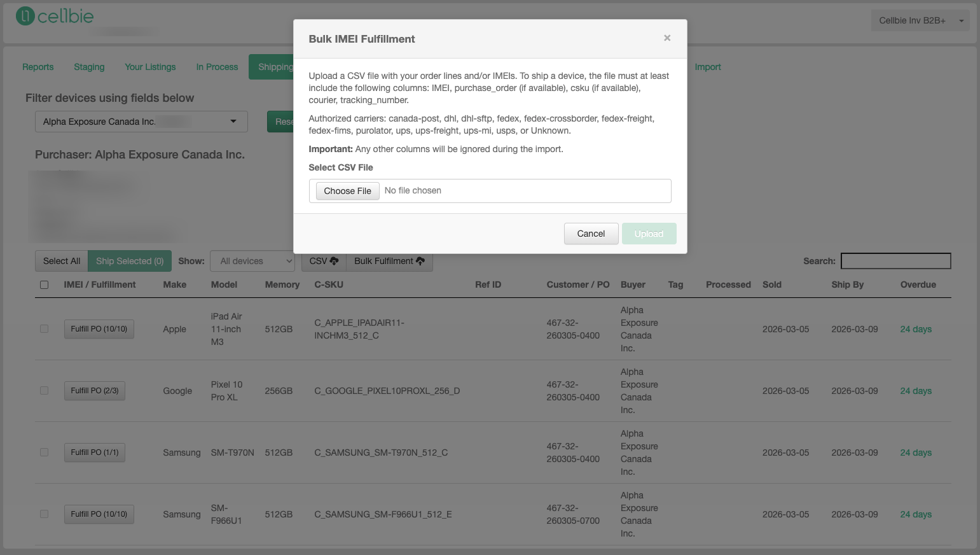980x555 pixels.
Task: Click Cancel in the dialog
Action: point(591,234)
